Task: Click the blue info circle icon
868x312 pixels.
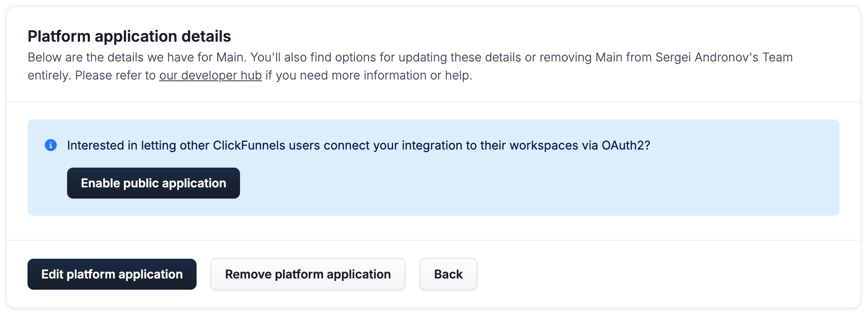Action: (51, 145)
